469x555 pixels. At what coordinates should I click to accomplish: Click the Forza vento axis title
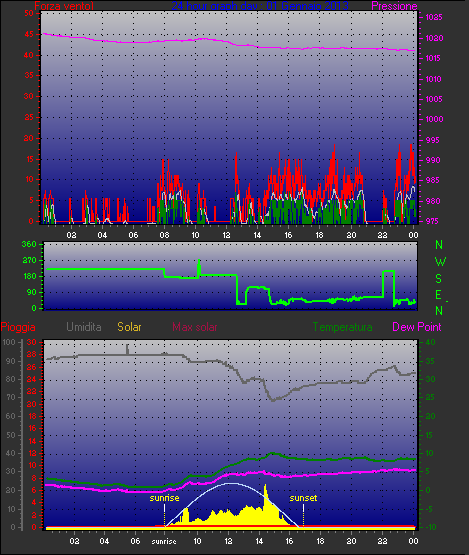point(64,6)
